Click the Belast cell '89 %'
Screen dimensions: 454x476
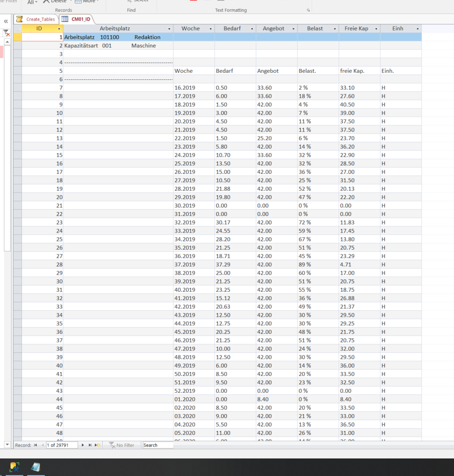(318, 265)
